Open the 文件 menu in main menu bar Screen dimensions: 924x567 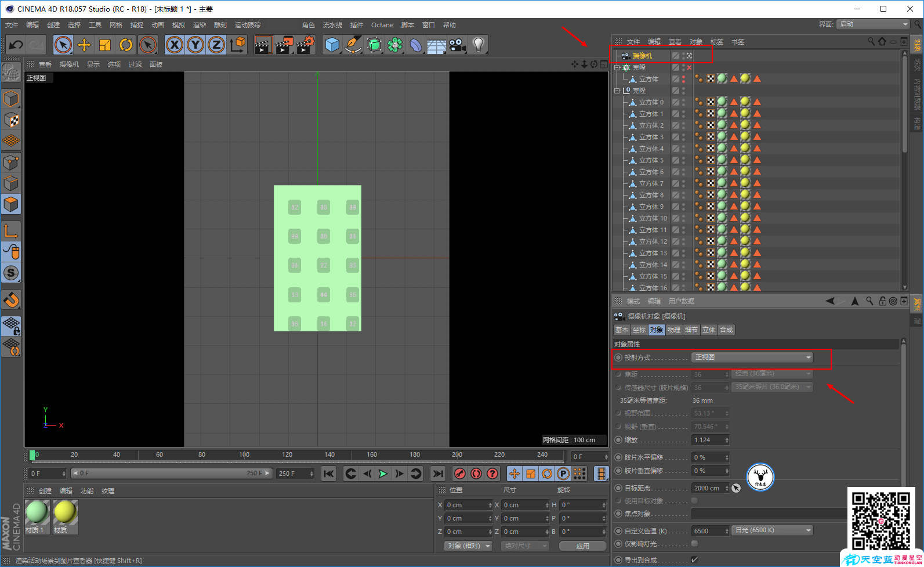(x=12, y=25)
